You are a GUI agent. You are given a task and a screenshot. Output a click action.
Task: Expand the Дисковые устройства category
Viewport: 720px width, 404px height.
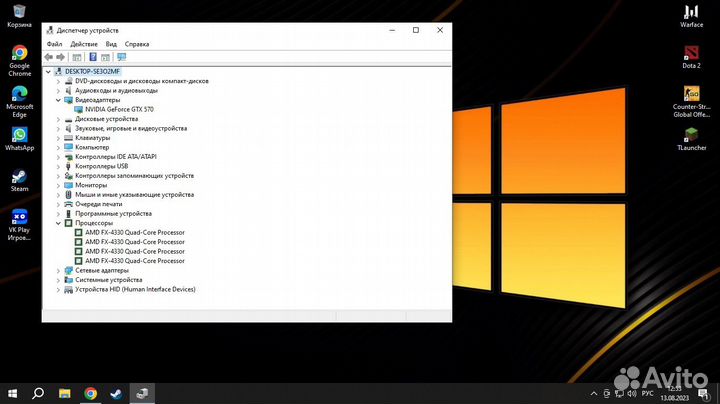pyautogui.click(x=58, y=119)
